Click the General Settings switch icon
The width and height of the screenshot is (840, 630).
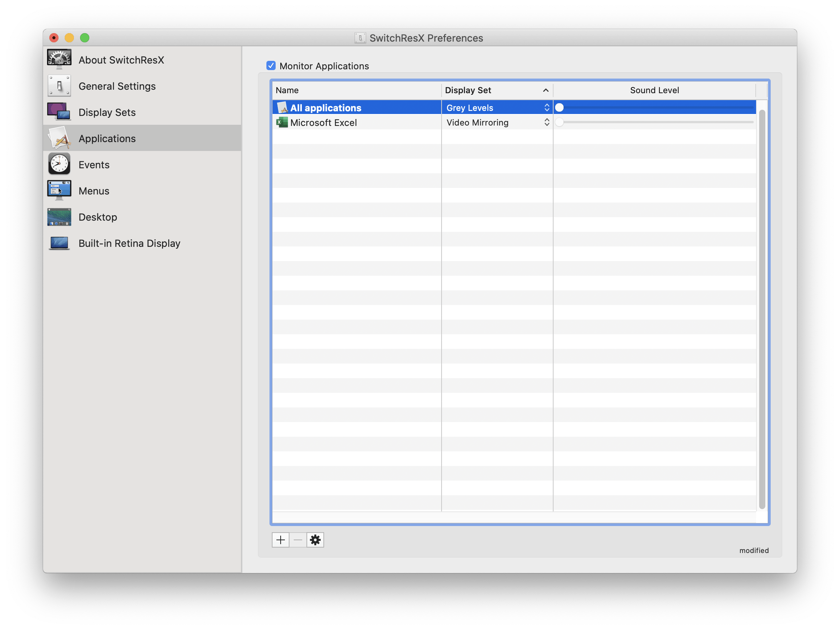click(x=59, y=85)
